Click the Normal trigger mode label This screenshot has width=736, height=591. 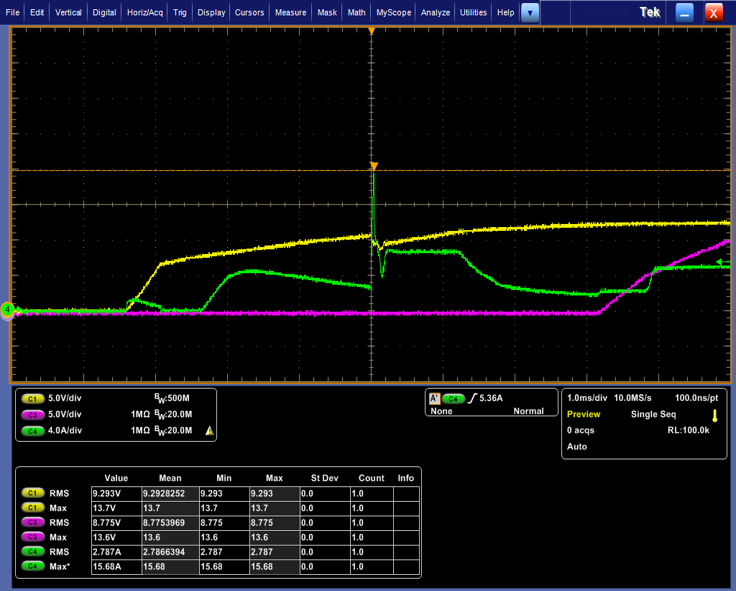[528, 411]
